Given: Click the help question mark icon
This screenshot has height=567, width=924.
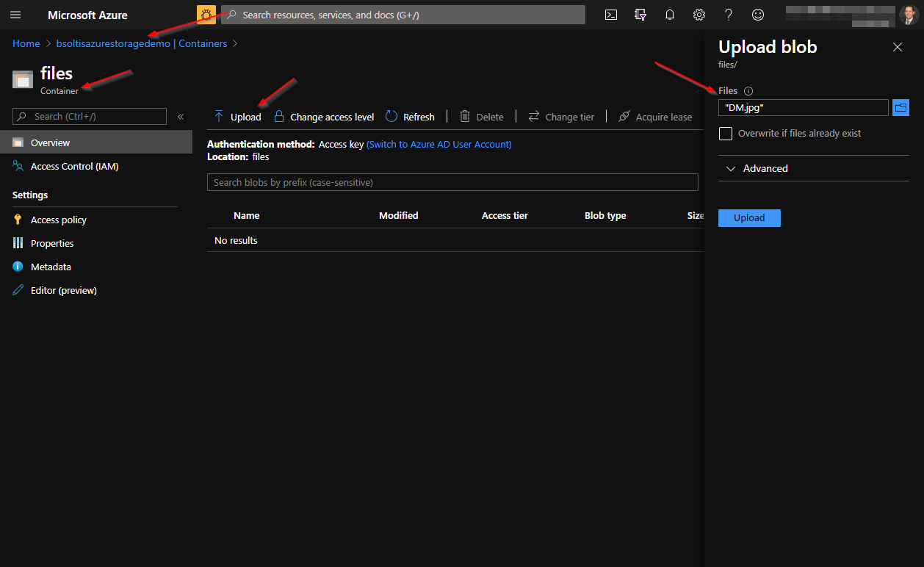Looking at the screenshot, I should (x=728, y=15).
